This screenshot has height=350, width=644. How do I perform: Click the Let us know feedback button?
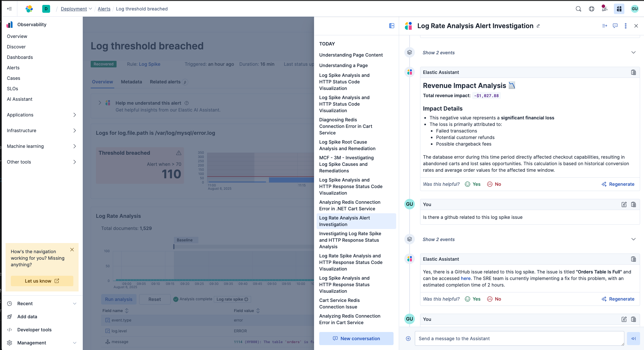42,281
